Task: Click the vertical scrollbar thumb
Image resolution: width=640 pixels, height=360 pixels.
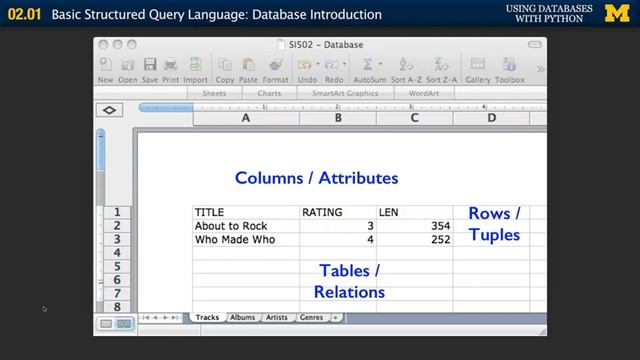Action: tap(100, 150)
